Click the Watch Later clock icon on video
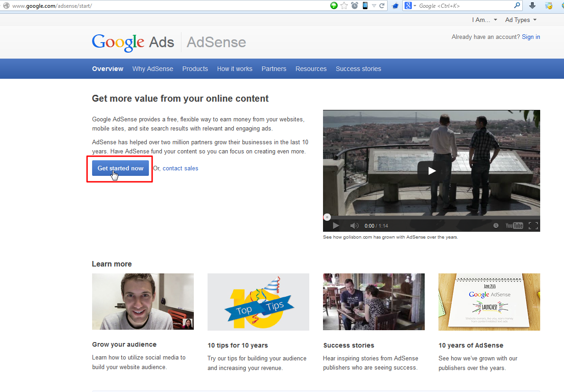The image size is (564, 392). (496, 226)
